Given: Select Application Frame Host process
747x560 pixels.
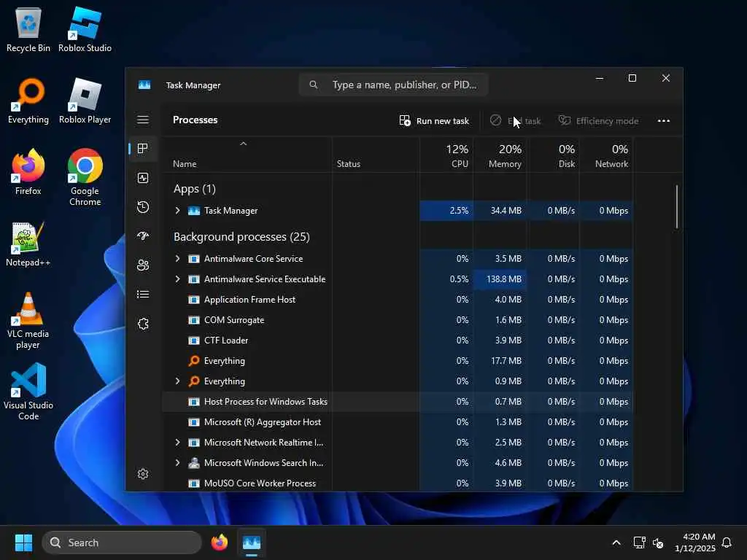Looking at the screenshot, I should [x=398, y=300].
